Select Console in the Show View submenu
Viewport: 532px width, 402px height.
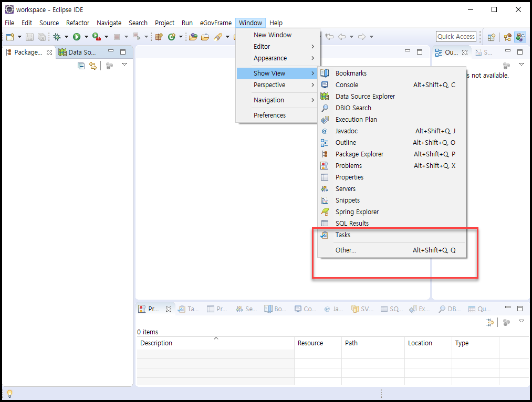[392, 84]
